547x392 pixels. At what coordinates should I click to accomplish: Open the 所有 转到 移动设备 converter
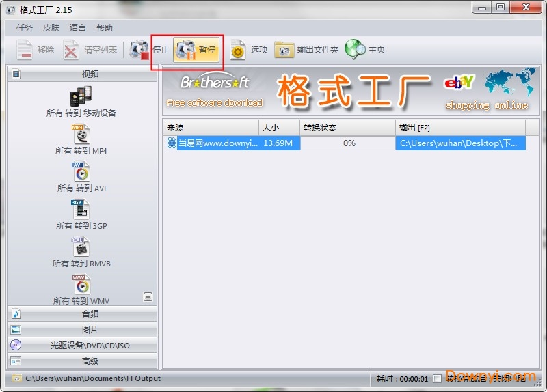tap(81, 97)
